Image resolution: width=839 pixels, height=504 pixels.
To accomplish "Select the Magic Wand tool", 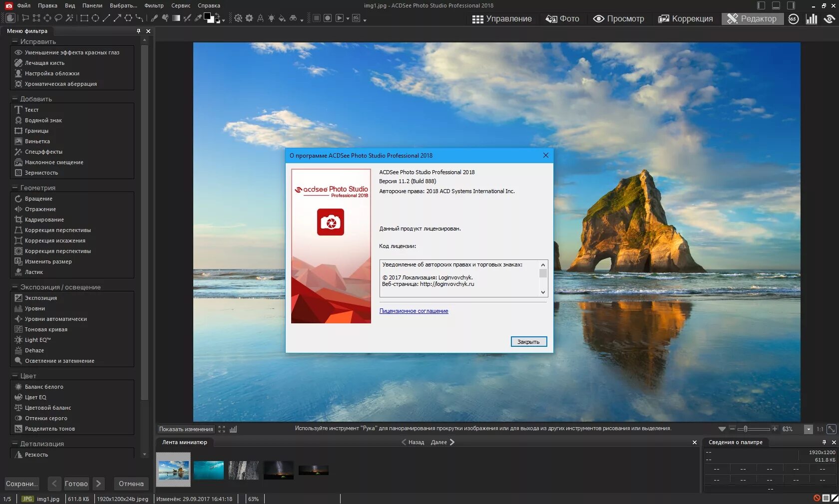I will [69, 18].
